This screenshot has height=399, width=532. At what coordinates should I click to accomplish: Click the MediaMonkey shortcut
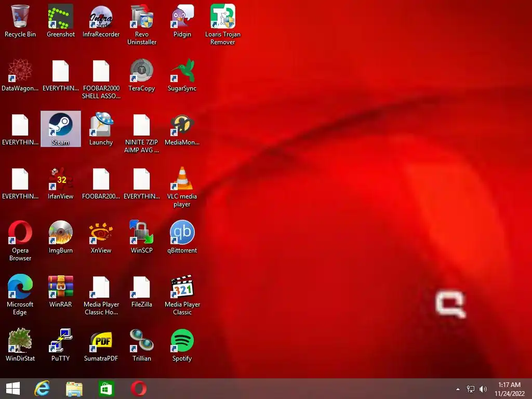pyautogui.click(x=182, y=129)
